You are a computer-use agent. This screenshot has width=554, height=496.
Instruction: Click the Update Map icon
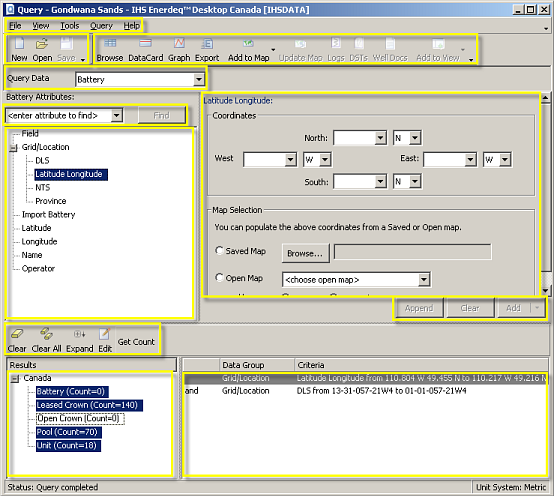(x=300, y=49)
